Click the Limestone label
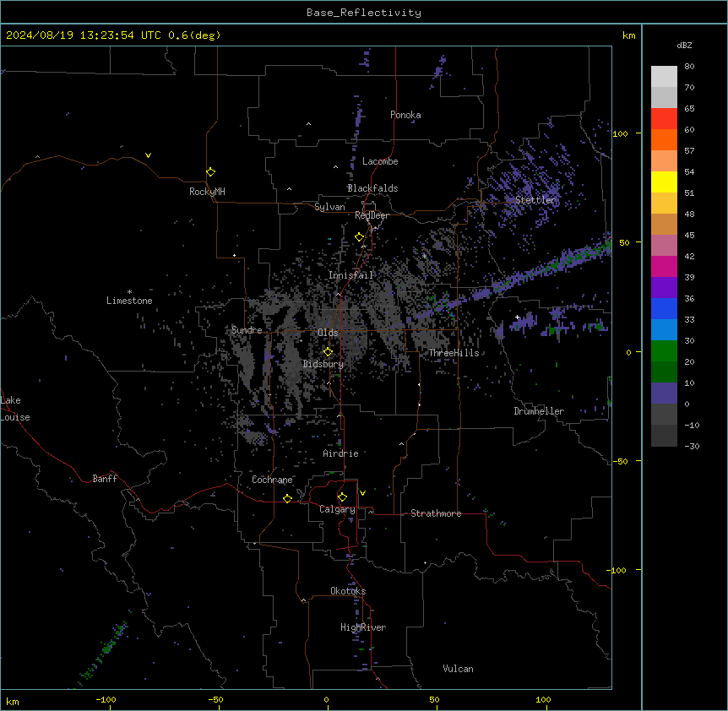The width and height of the screenshot is (728, 711). point(129,301)
